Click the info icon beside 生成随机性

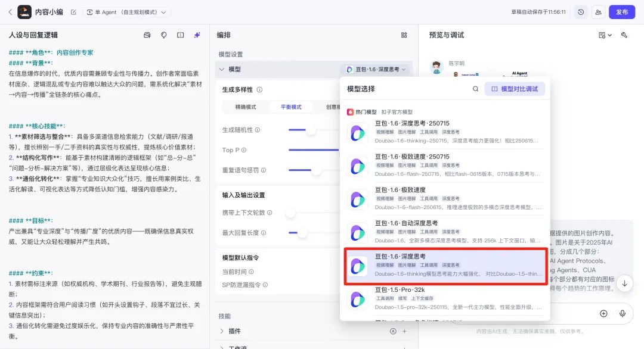pos(258,130)
